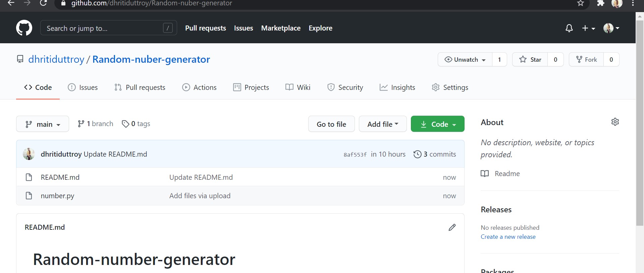Star this repository
This screenshot has width=644, height=273.
(530, 59)
